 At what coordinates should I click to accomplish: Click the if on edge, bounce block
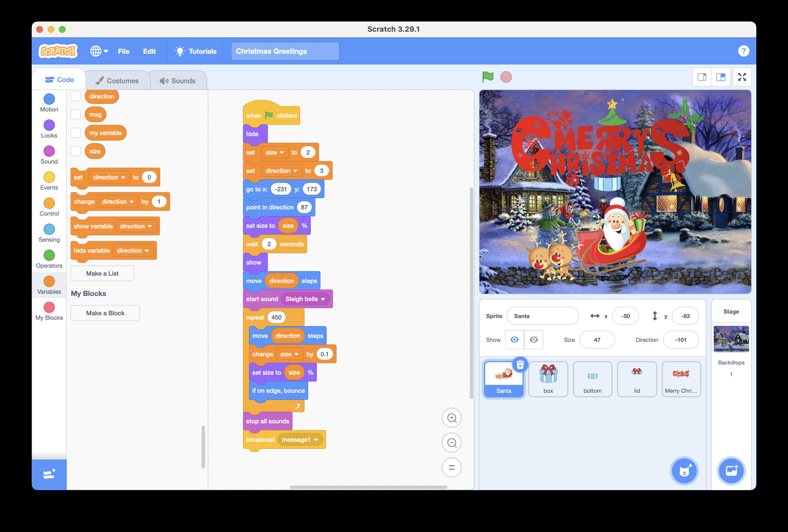(279, 391)
